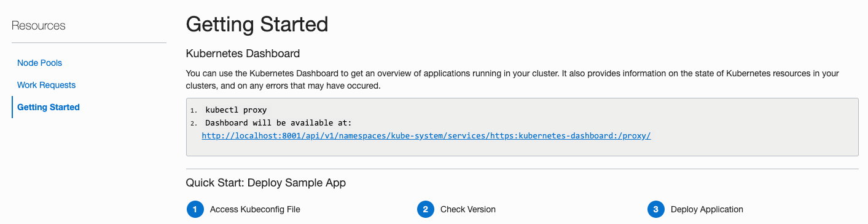
Task: Click the Quick Start: Deploy Sample App heading
Action: pos(265,183)
